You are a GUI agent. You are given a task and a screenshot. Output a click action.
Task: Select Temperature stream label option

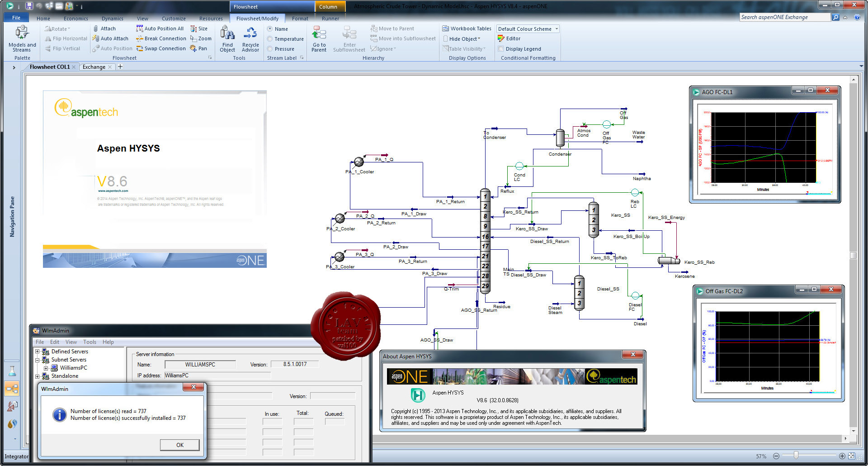click(270, 39)
